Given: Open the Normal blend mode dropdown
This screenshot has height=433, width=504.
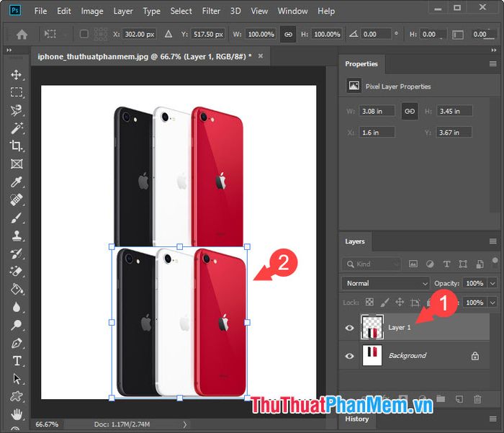Looking at the screenshot, I should 385,283.
